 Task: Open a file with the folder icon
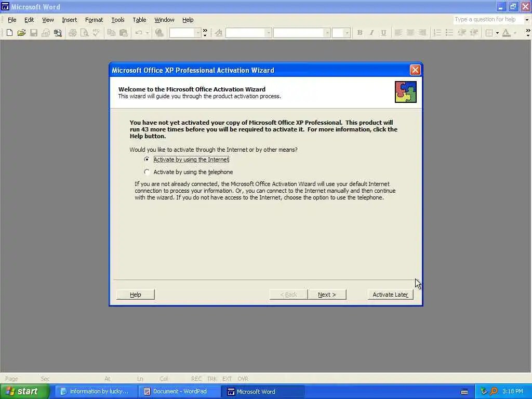[21, 33]
